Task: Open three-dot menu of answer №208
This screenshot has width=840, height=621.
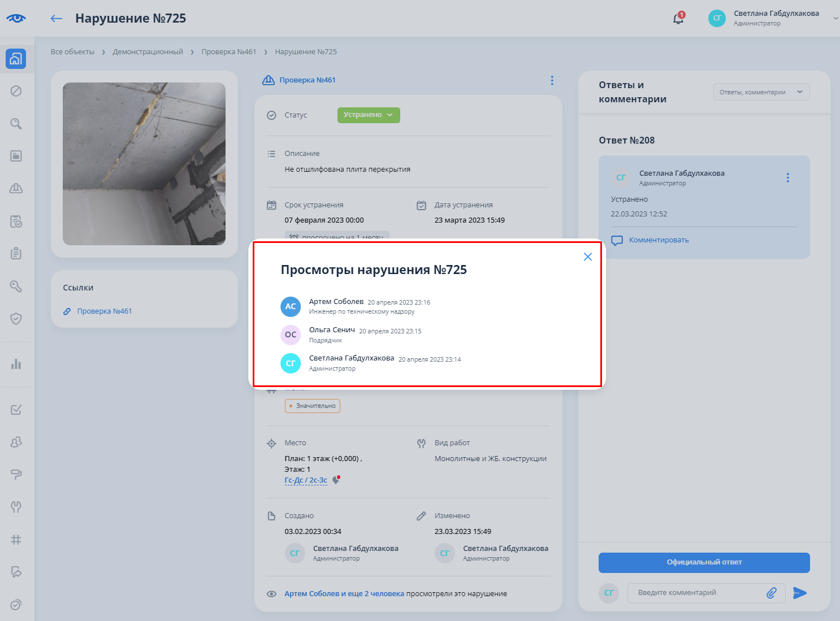Action: pos(787,178)
